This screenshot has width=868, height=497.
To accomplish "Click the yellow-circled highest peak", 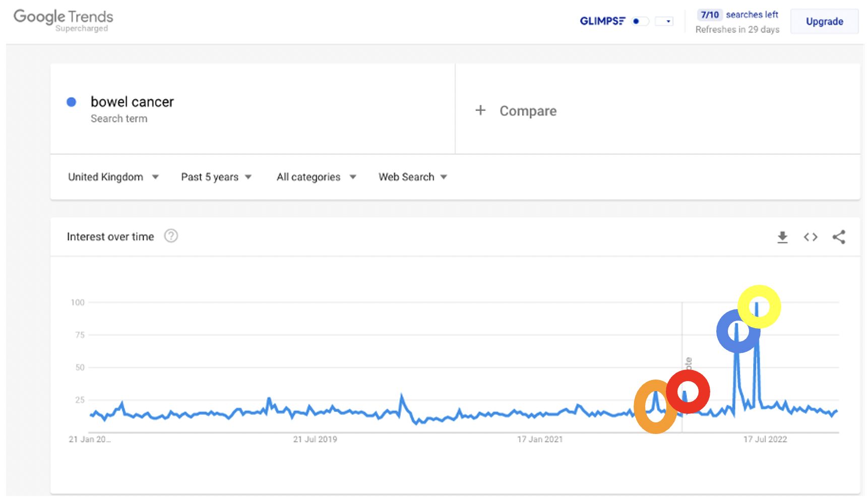I will coord(757,304).
